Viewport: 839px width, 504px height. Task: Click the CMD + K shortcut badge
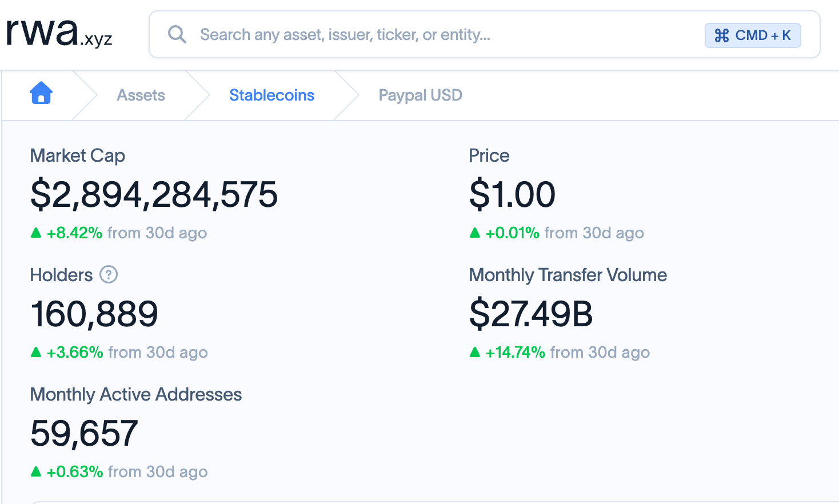753,35
